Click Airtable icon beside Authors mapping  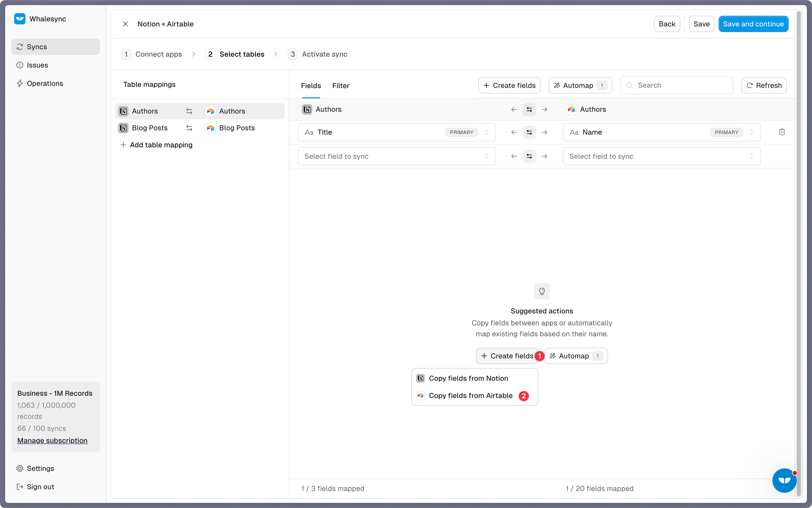point(210,111)
